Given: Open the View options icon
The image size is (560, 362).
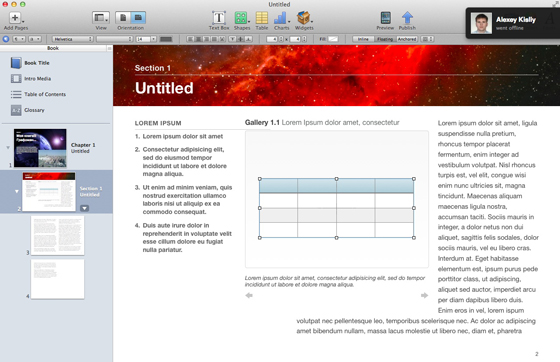Looking at the screenshot, I should click(101, 17).
